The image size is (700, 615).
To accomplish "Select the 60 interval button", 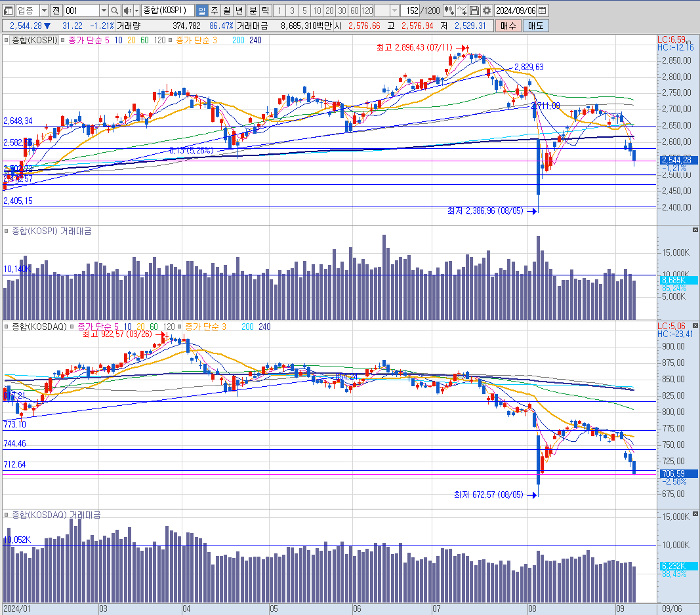I will click(354, 10).
